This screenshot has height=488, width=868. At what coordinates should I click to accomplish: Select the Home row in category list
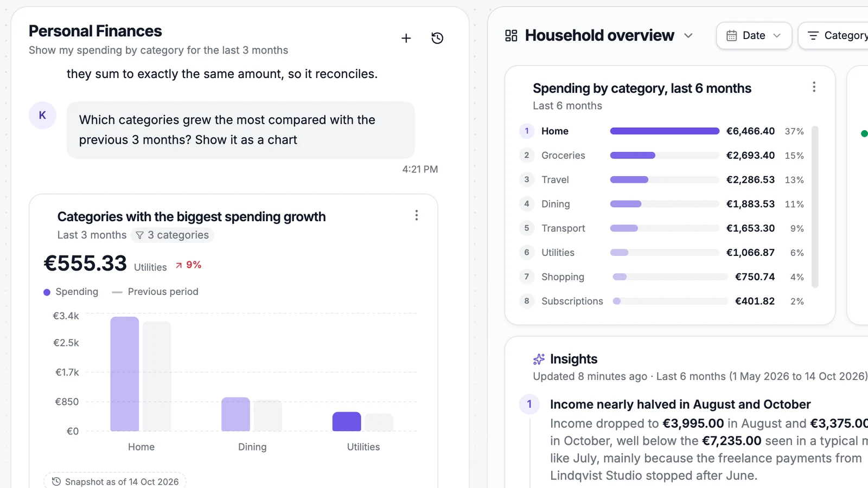pyautogui.click(x=662, y=131)
